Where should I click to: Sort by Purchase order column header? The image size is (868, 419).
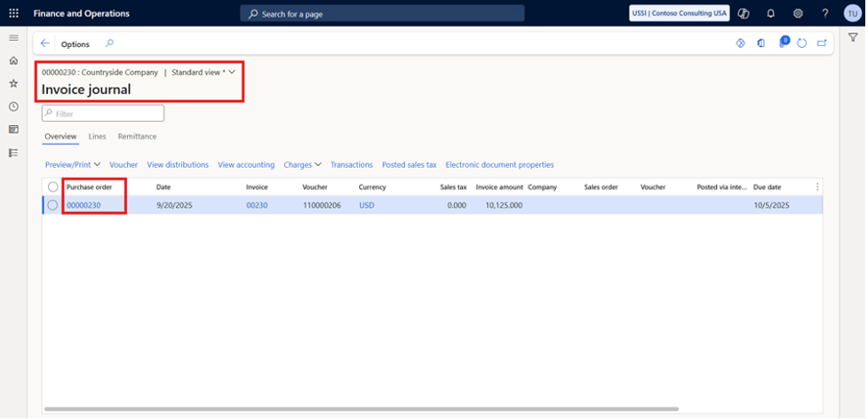(x=89, y=186)
